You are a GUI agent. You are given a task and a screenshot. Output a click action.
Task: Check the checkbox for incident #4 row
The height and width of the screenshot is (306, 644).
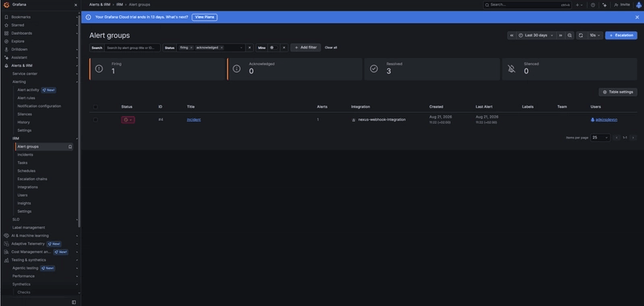tap(95, 120)
